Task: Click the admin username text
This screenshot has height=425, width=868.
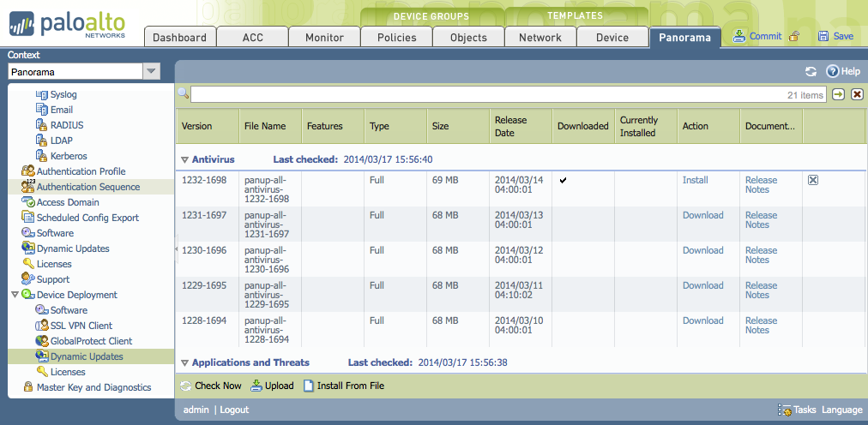Action: coord(196,410)
